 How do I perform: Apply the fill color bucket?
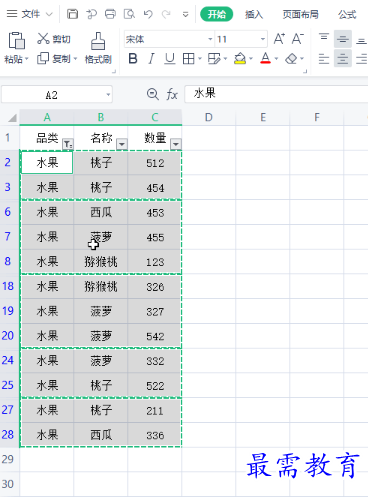tap(240, 59)
